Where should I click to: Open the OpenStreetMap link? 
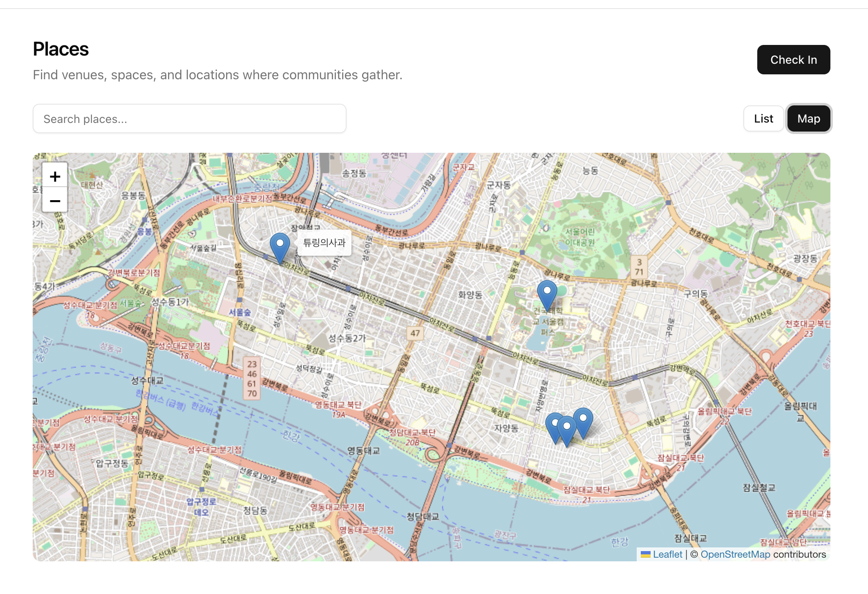(x=735, y=554)
